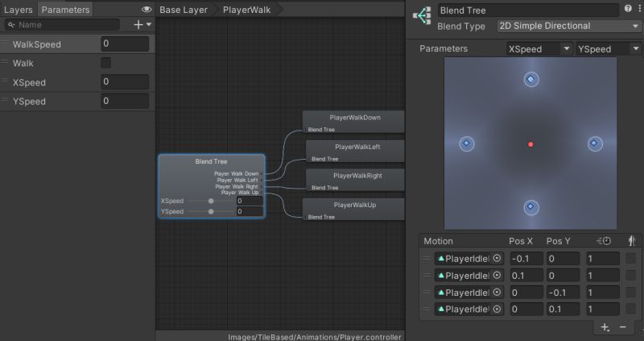Edit YSpeed value field in Blend Tree node
Image resolution: width=644 pixels, height=341 pixels.
[250, 211]
